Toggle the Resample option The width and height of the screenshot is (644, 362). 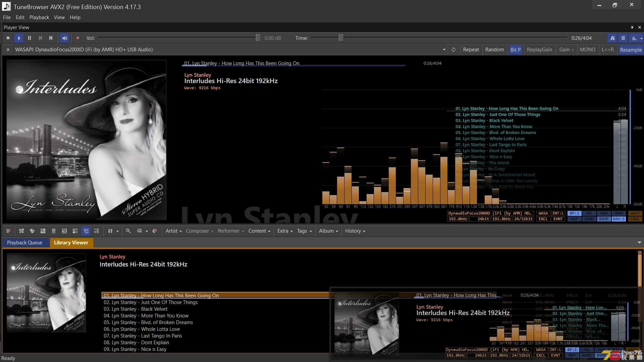point(631,50)
